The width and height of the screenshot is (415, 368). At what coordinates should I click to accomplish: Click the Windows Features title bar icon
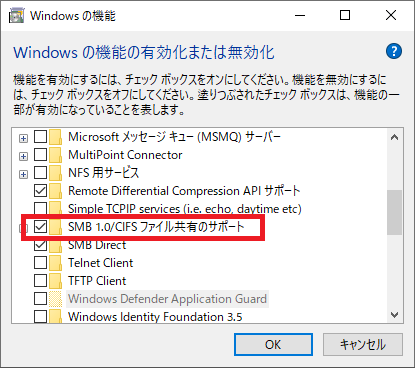tap(17, 16)
